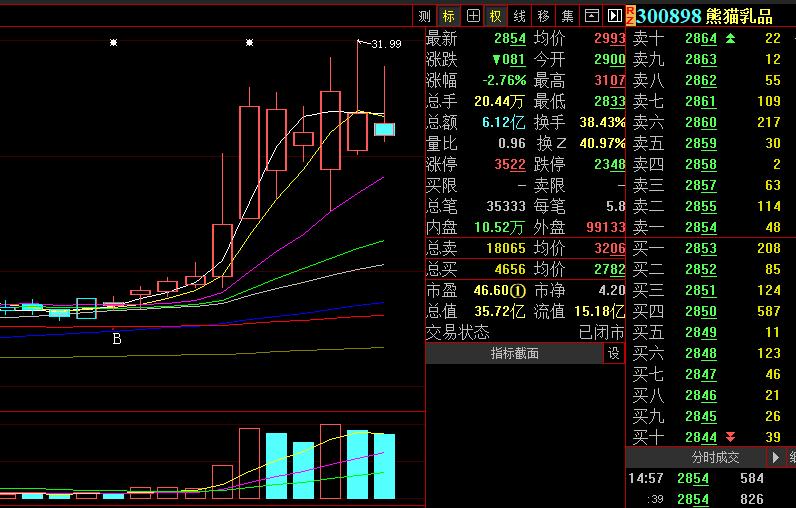Select the 线 drawing tool
Viewport: 796px width, 508px height.
(x=520, y=16)
